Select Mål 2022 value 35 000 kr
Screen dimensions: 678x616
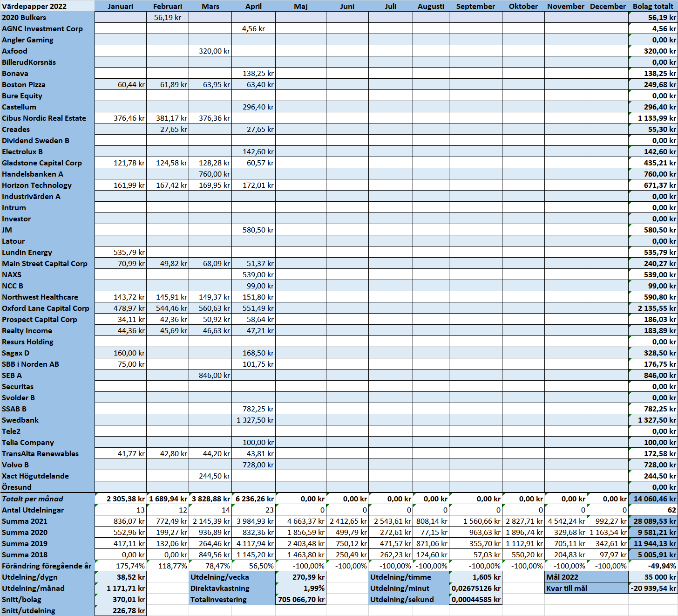click(653, 577)
